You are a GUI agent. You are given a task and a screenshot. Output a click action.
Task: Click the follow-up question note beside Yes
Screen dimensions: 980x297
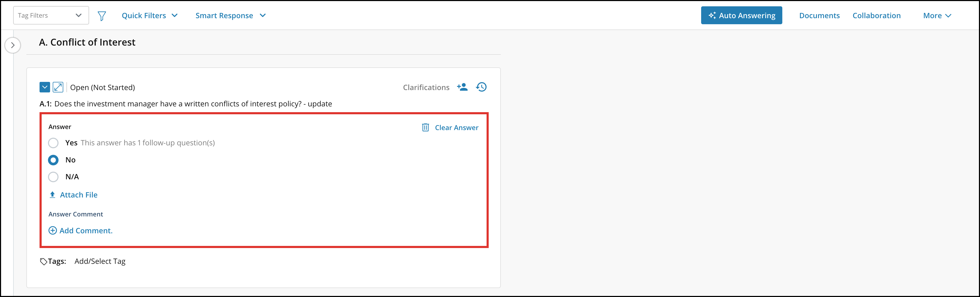pos(148,143)
